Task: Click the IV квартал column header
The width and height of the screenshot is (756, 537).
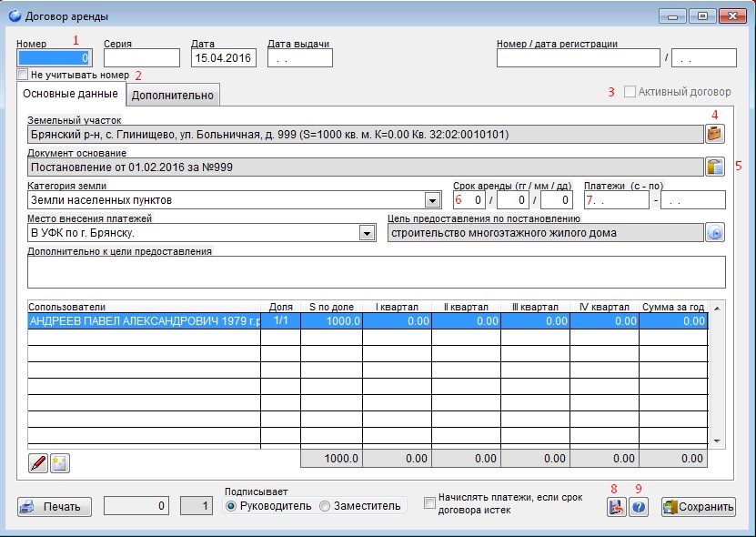Action: tap(605, 307)
